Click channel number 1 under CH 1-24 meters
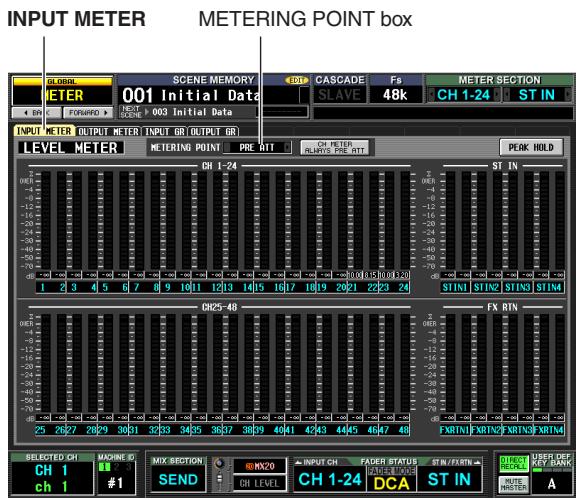Viewport: 579px width, 500px height. [43, 287]
